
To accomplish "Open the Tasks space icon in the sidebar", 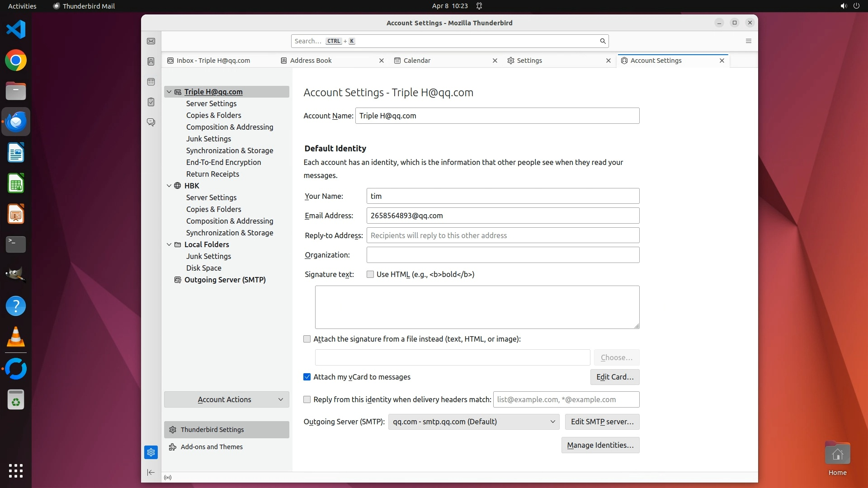I will pos(151,102).
